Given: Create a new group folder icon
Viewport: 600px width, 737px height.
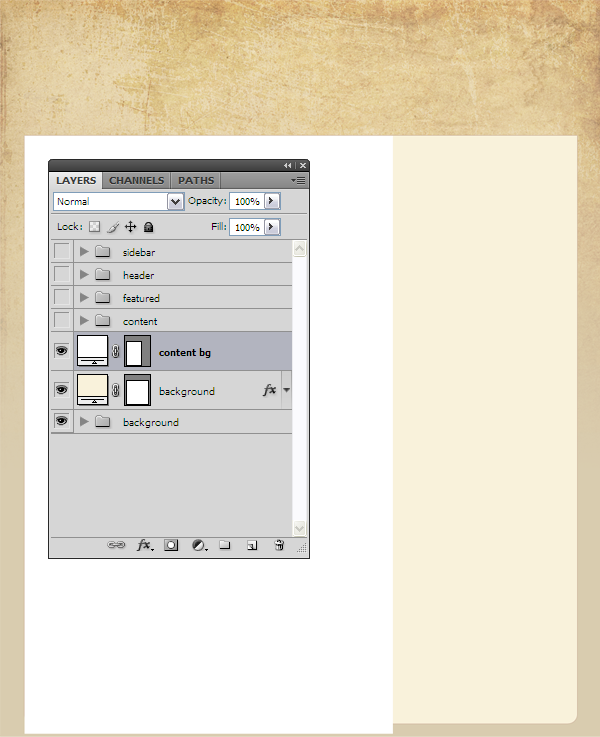Looking at the screenshot, I should tap(225, 545).
